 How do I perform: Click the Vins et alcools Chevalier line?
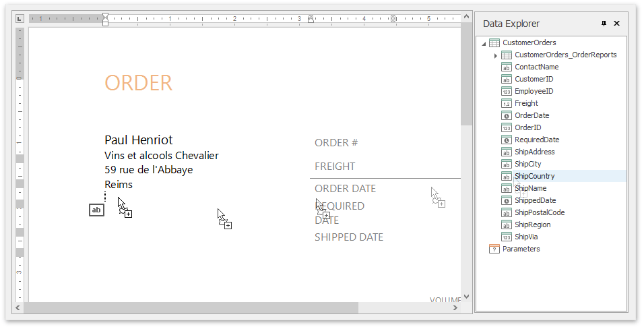[162, 156]
